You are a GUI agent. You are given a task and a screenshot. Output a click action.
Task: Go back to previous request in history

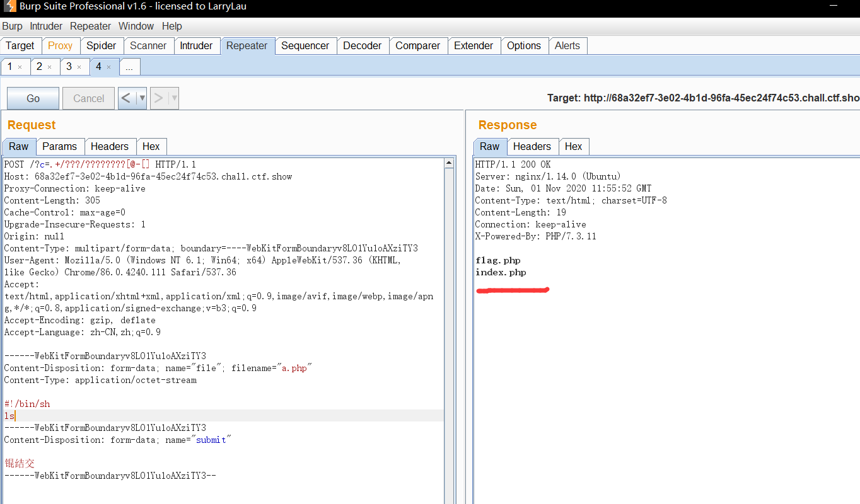click(127, 98)
